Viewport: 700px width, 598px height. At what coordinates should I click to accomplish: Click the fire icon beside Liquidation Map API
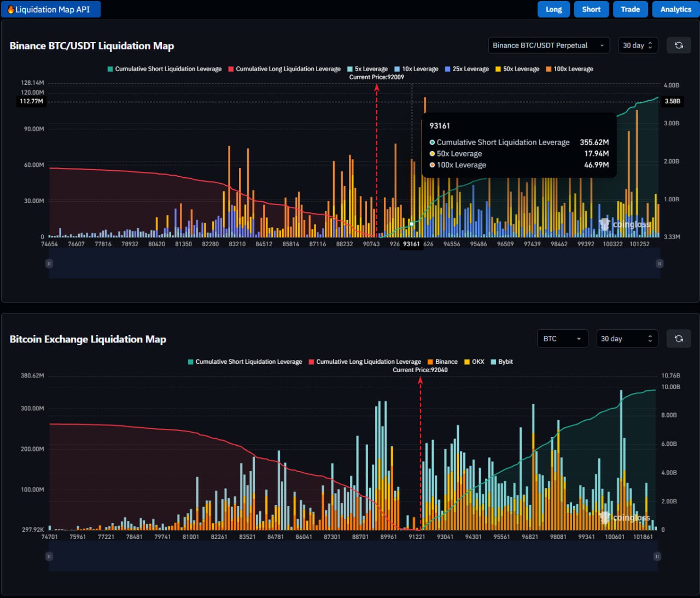[x=11, y=9]
